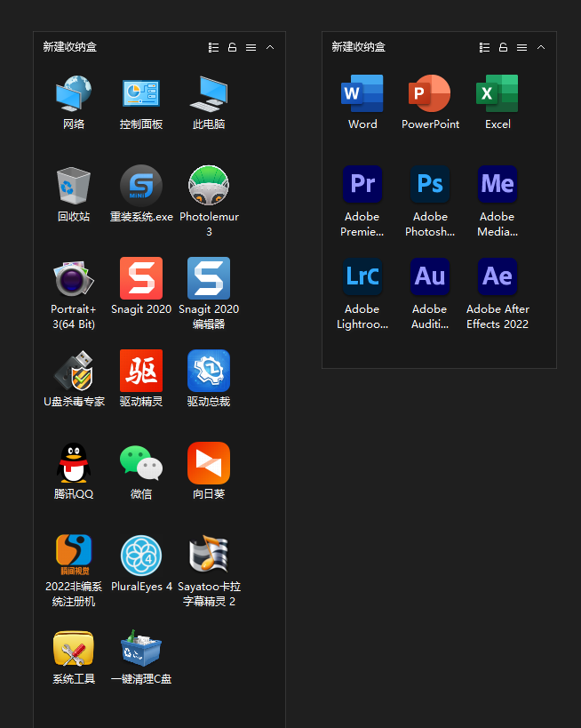Open the red Snagit 2020 icon
Screen dimensions: 581x728
point(141,278)
